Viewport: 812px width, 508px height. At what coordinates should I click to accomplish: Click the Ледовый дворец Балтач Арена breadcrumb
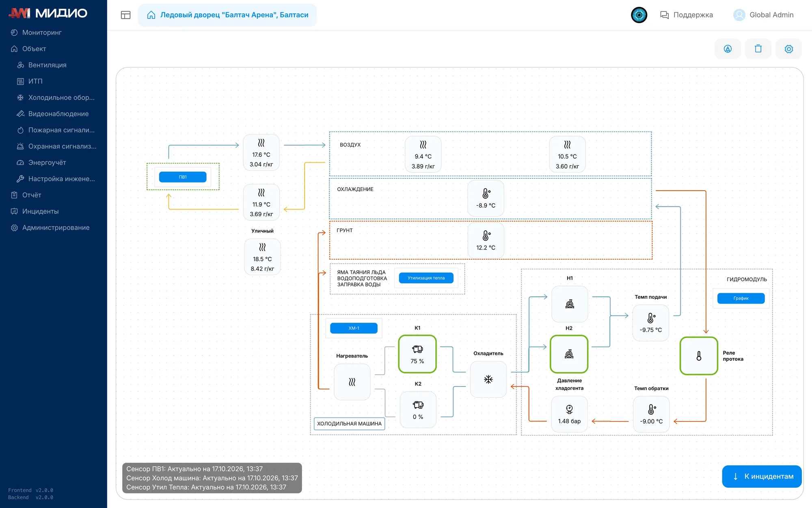pos(227,15)
